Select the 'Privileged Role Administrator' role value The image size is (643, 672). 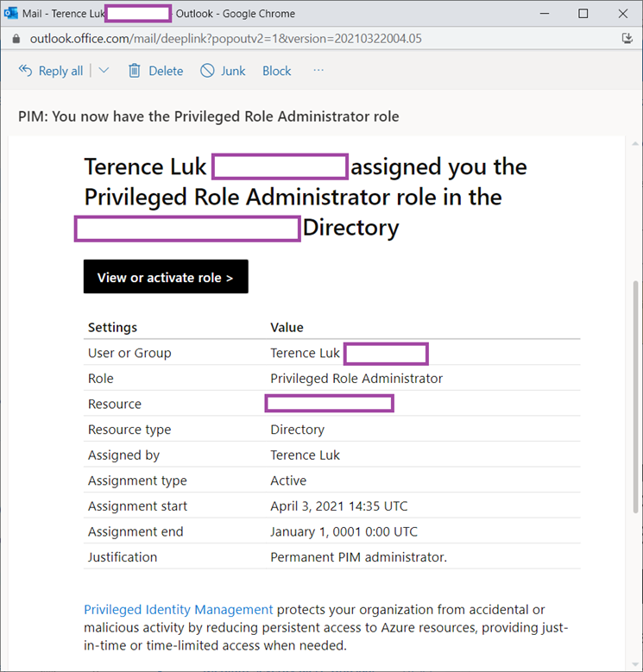coord(356,379)
